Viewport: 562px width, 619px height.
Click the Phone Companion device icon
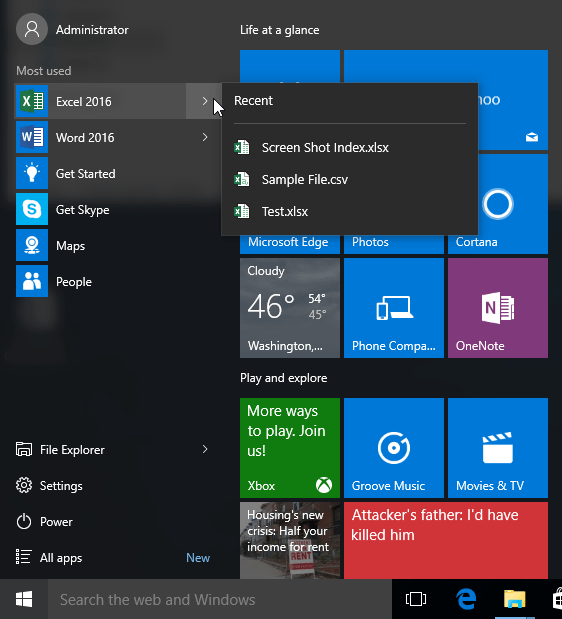394,308
